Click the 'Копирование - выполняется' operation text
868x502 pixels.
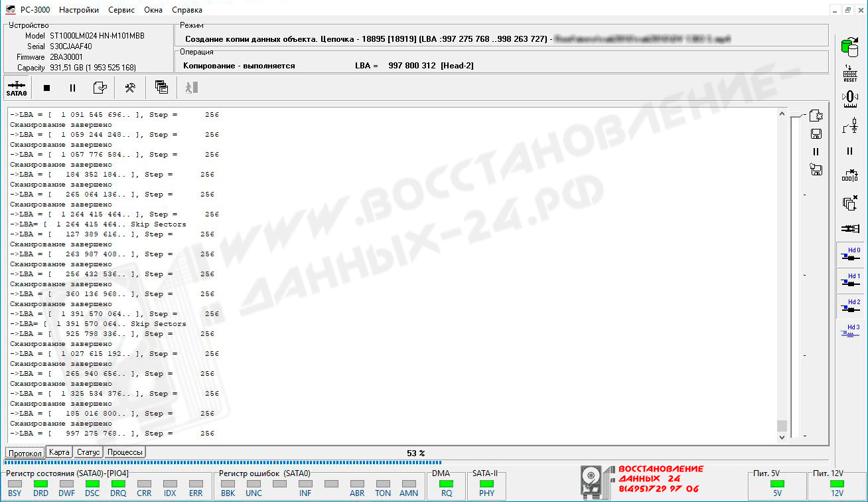tap(239, 66)
